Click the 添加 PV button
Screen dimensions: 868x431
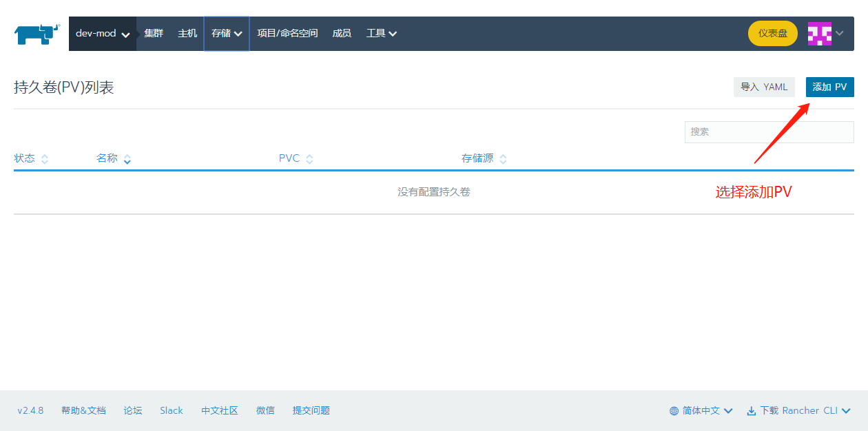pos(829,87)
